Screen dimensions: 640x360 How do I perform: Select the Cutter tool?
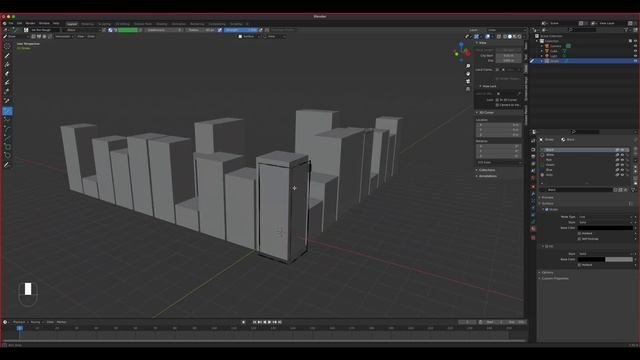coord(7,92)
